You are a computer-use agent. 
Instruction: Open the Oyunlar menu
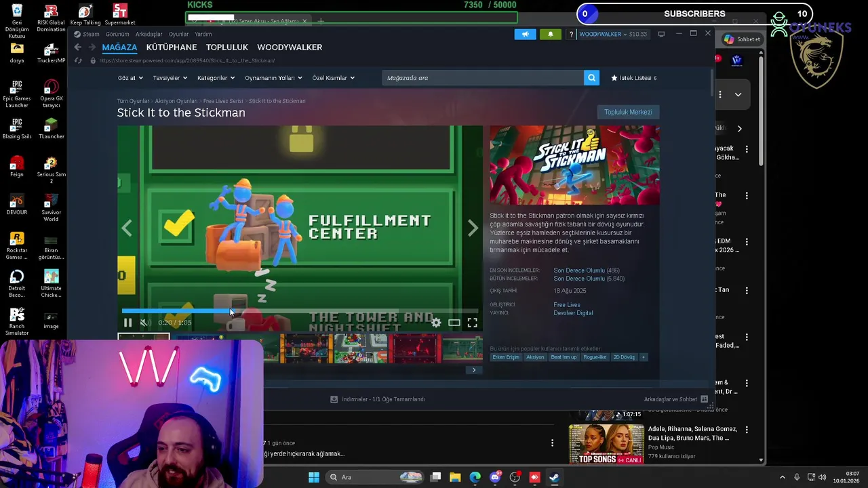click(x=179, y=34)
